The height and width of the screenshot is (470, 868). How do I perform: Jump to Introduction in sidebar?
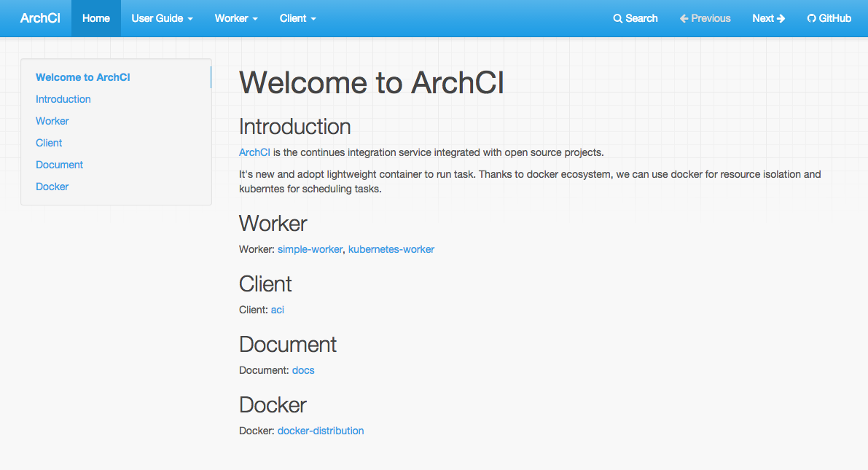(63, 99)
